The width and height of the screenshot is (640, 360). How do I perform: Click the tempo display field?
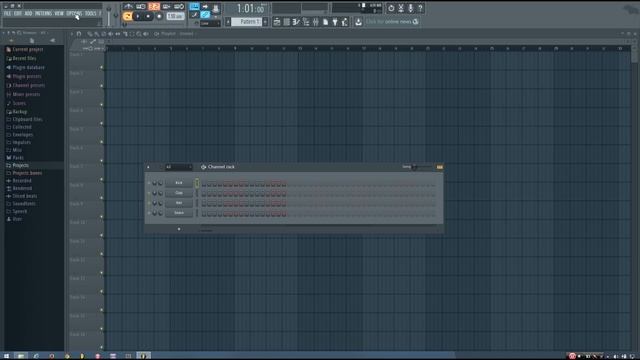tap(175, 16)
